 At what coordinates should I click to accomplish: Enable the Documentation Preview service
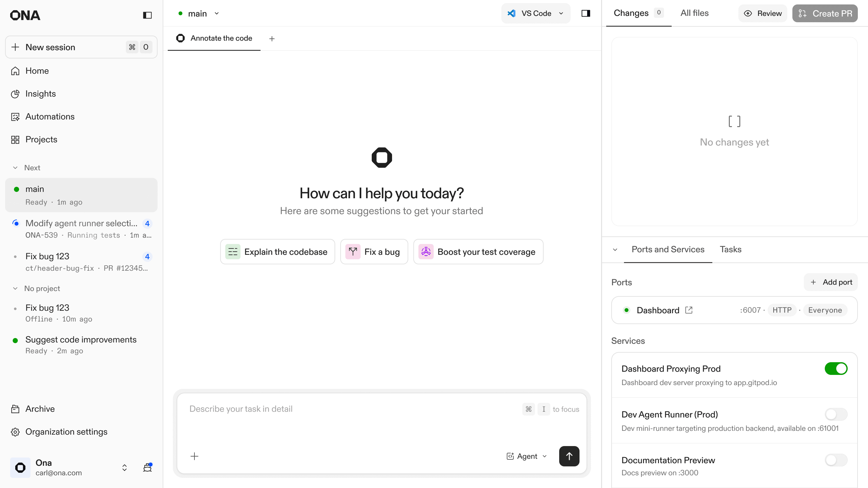click(x=836, y=460)
